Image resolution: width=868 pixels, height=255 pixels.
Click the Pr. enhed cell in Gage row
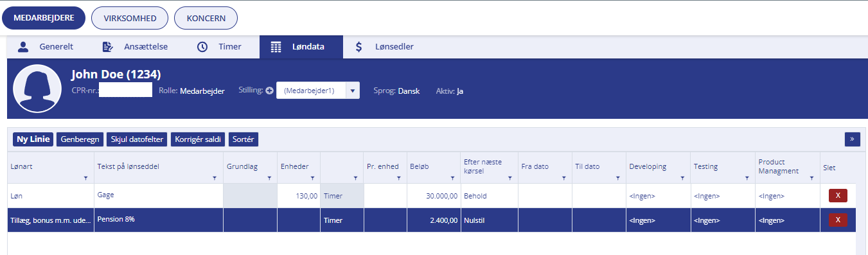pyautogui.click(x=385, y=196)
